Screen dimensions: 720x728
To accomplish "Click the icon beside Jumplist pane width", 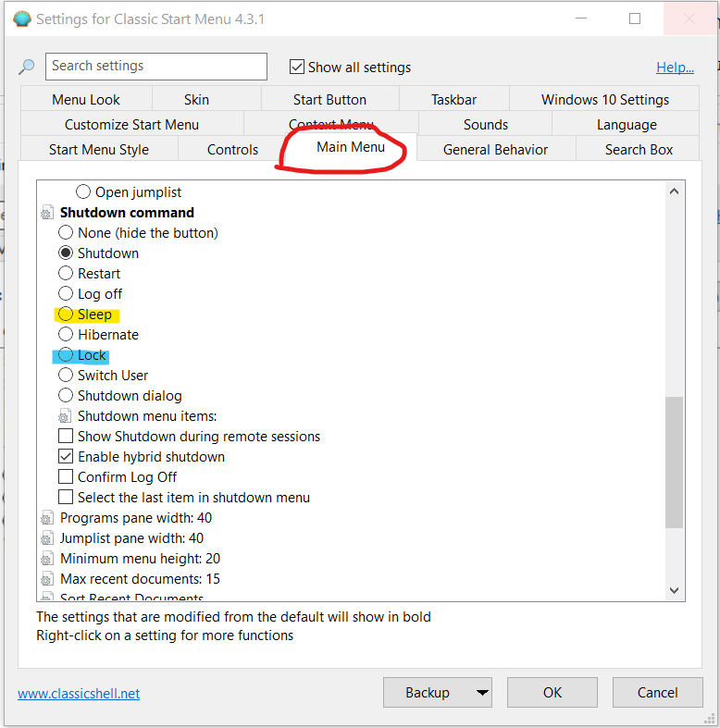I will [46, 538].
